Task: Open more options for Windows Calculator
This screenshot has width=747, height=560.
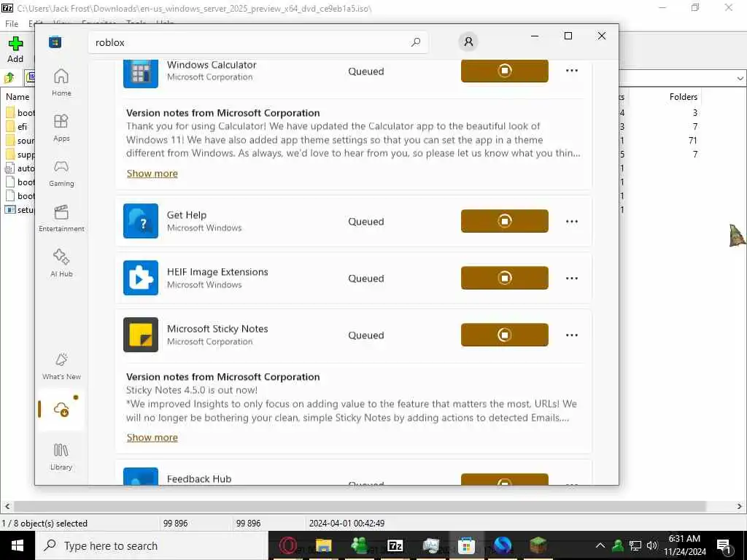Action: point(572,71)
